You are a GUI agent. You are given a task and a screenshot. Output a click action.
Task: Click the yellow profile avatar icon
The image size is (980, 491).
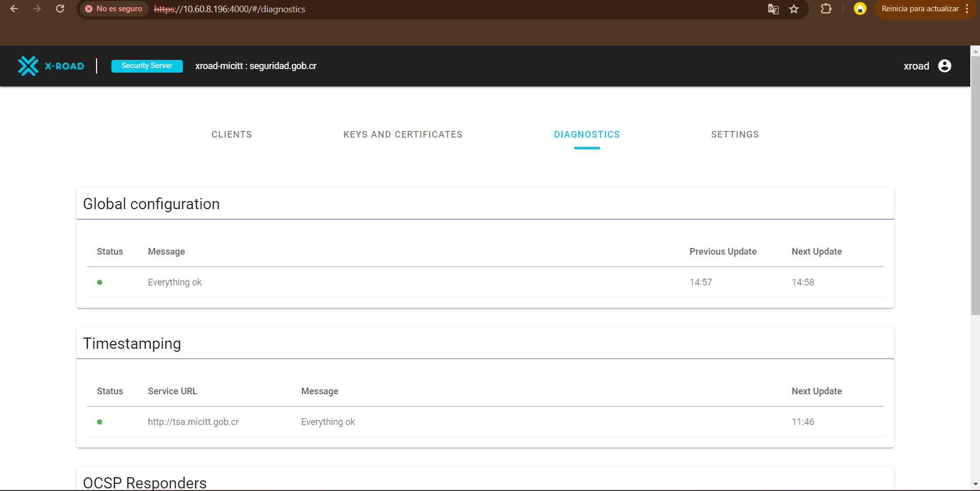[860, 9]
